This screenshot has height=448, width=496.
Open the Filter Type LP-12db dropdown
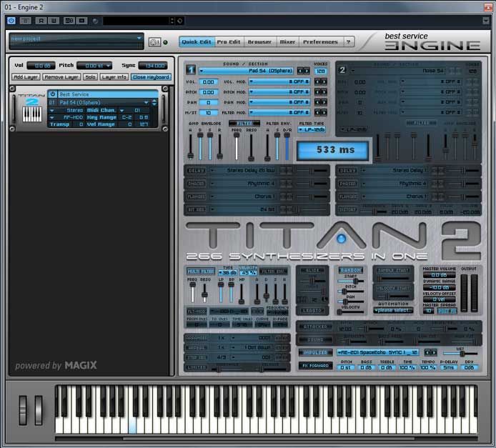(312, 129)
